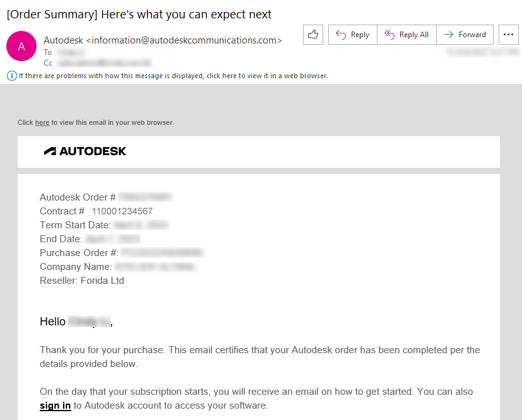522x420 pixels.
Task: Open the 'sign in' link
Action: tap(56, 405)
